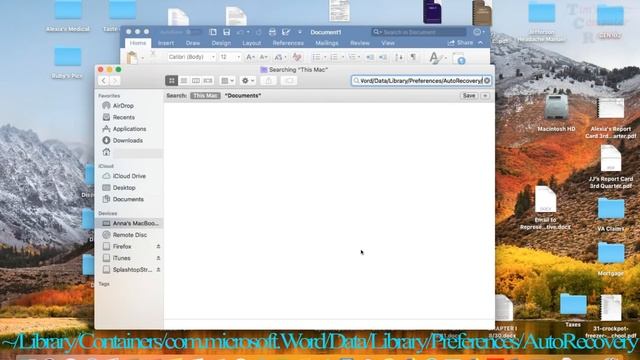The height and width of the screenshot is (360, 640).
Task: Show paragraph marks in Word ribbon
Action: point(413,57)
